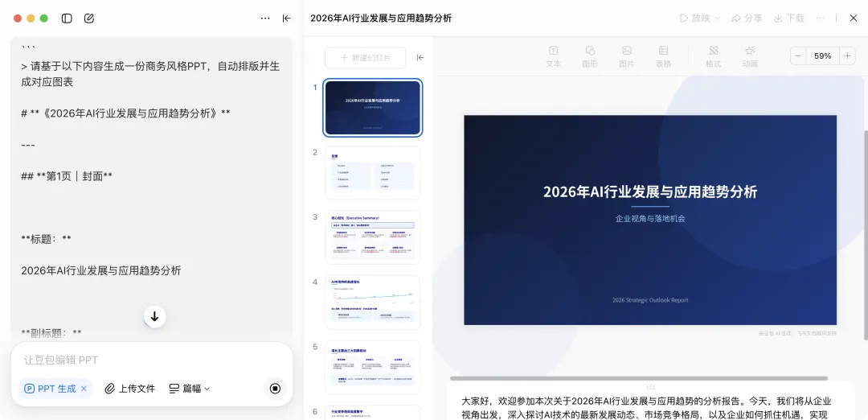Focus the 让豆包编辑 PPT input field
The height and width of the screenshot is (420, 868).
[152, 360]
